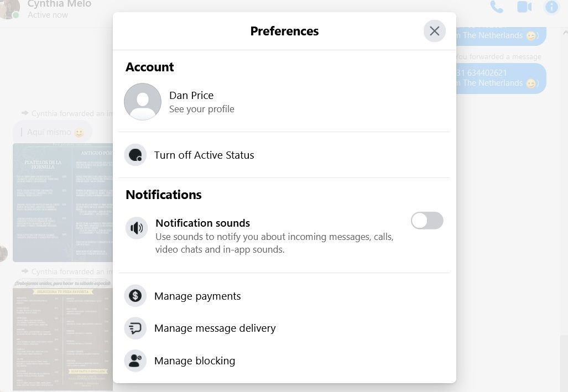Select Turn off Active Status
The height and width of the screenshot is (392, 568).
(x=204, y=155)
